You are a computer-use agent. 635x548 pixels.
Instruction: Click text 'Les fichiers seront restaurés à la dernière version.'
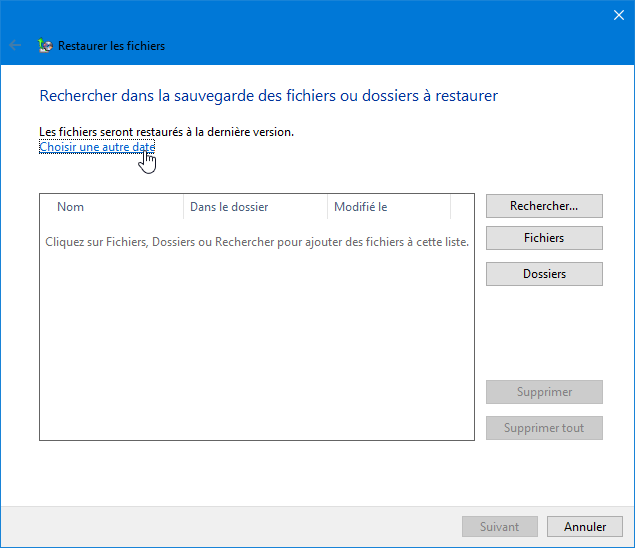(166, 132)
